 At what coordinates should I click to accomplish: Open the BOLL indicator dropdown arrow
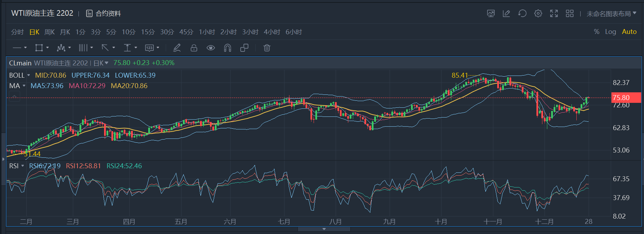coord(28,76)
